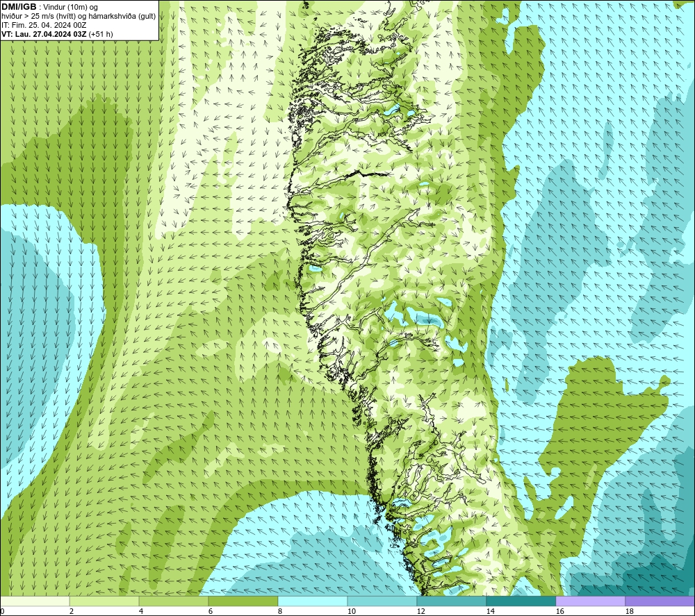This screenshot has height=616, width=695.
Task: Click the 4–6 m/s green swatch
Action: [x=174, y=601]
